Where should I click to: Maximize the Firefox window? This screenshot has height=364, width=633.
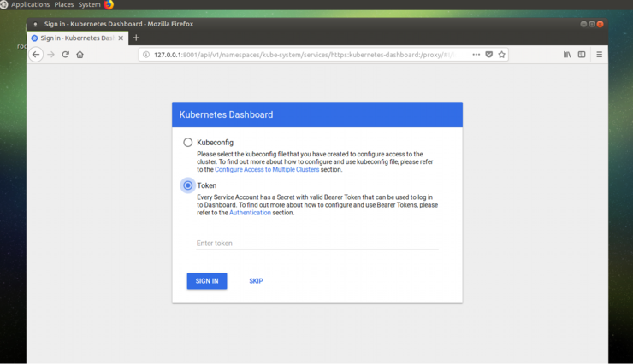coord(592,24)
